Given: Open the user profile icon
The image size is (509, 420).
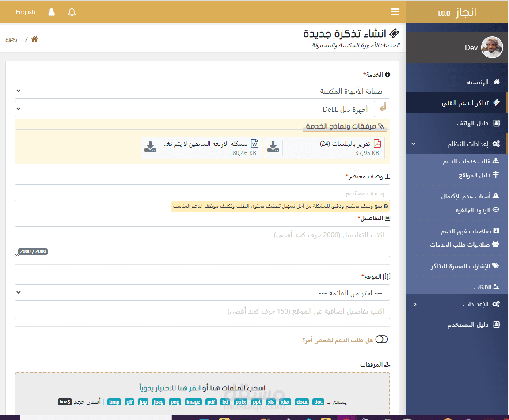Looking at the screenshot, I should tap(52, 12).
